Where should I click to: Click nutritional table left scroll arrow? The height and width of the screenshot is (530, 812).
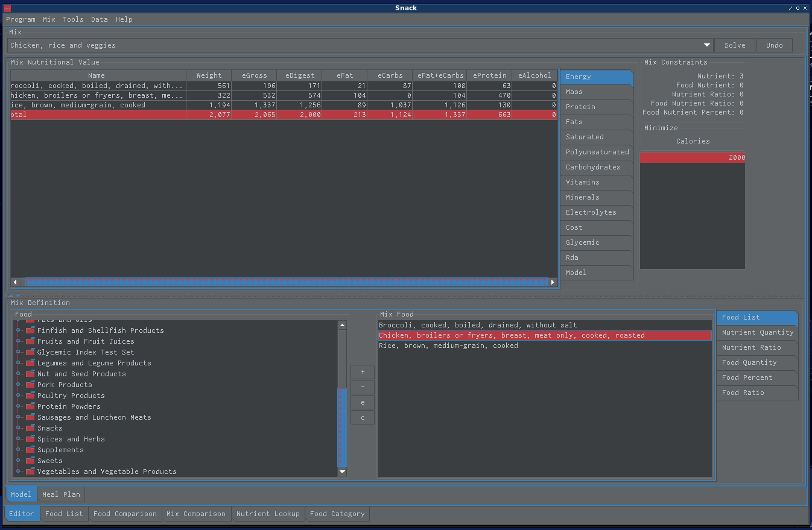coord(16,282)
